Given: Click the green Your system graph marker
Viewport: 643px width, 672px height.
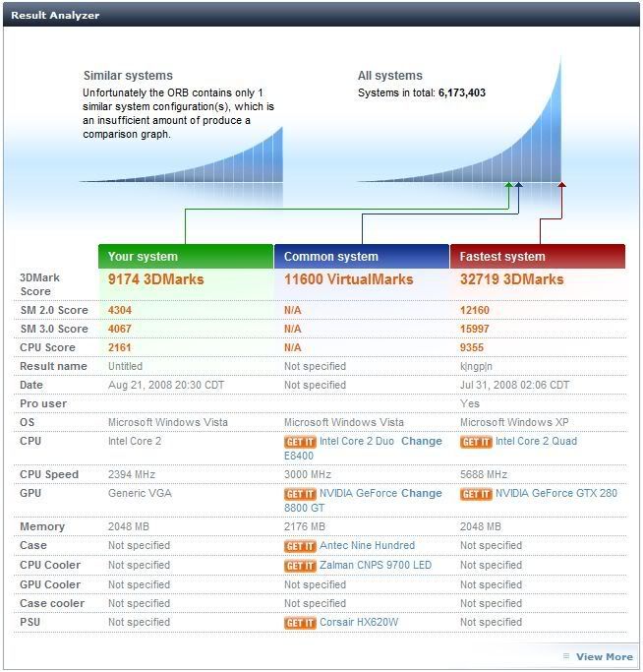Looking at the screenshot, I should pyautogui.click(x=508, y=185).
